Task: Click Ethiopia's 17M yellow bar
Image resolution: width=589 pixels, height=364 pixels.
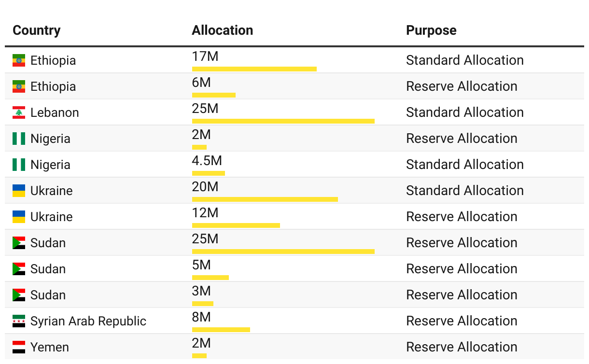Action: coord(254,69)
